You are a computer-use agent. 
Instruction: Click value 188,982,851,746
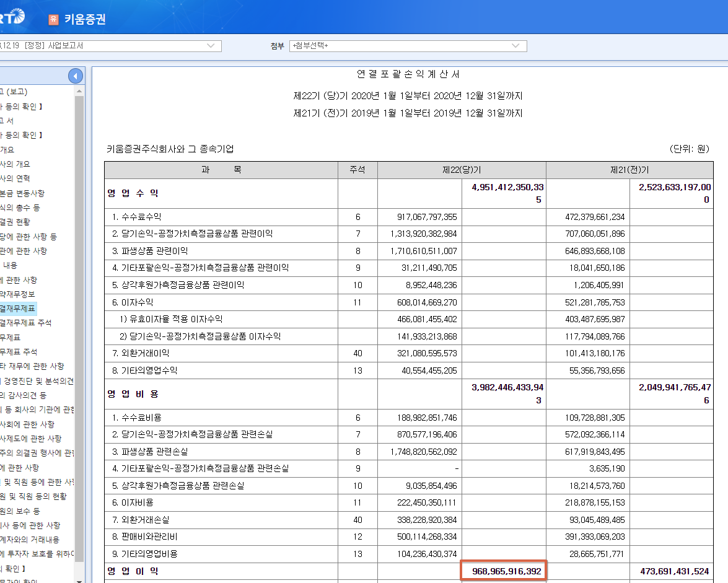click(x=427, y=418)
